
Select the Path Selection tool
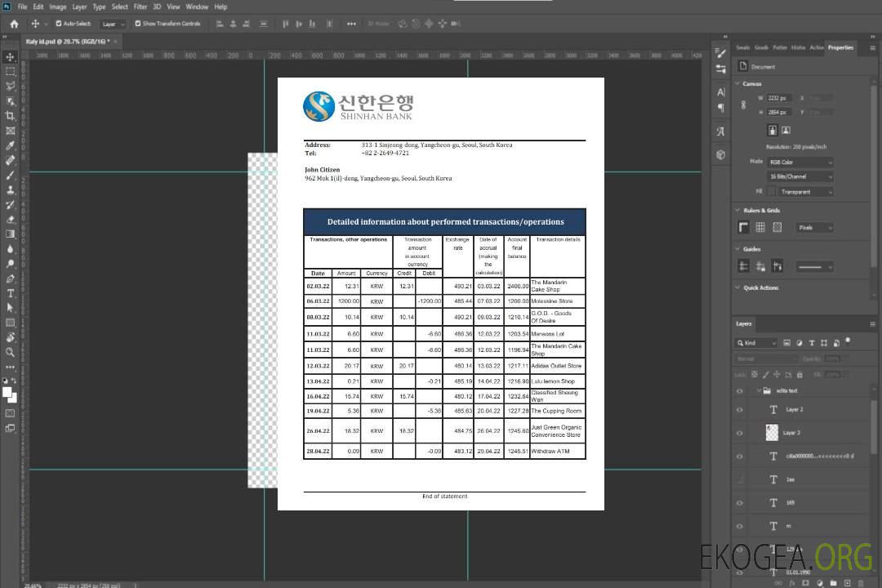[10, 308]
